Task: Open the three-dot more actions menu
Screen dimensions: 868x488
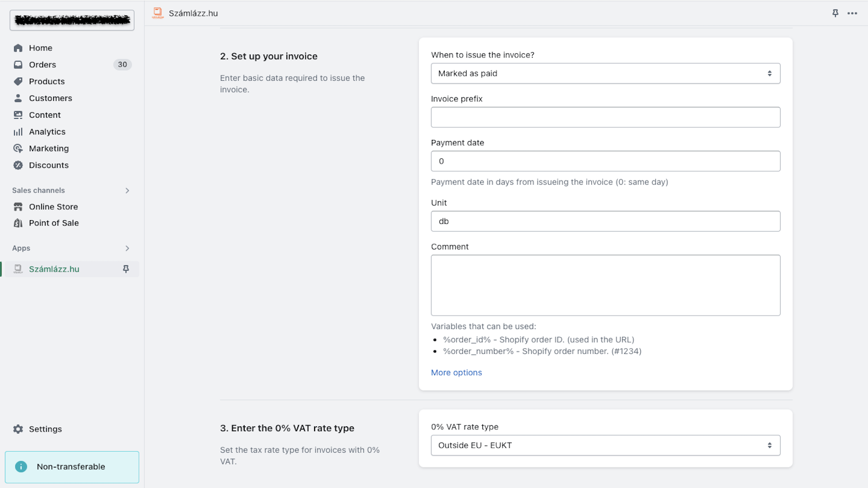Action: tap(852, 13)
